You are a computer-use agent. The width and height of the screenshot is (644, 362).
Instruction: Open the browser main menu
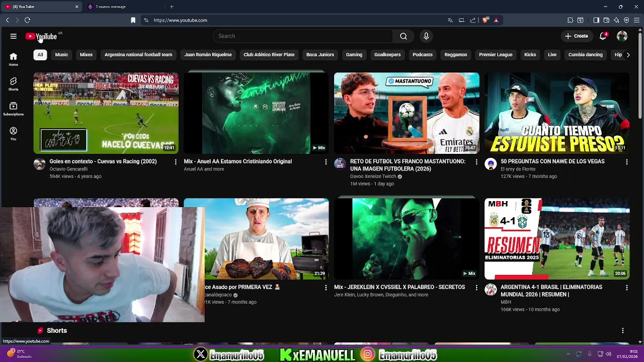(x=636, y=20)
